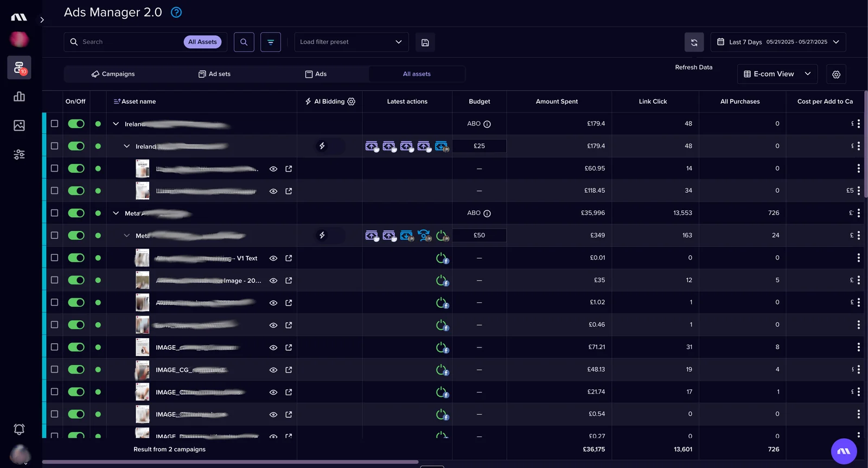Refresh data with the sync icon

694,42
